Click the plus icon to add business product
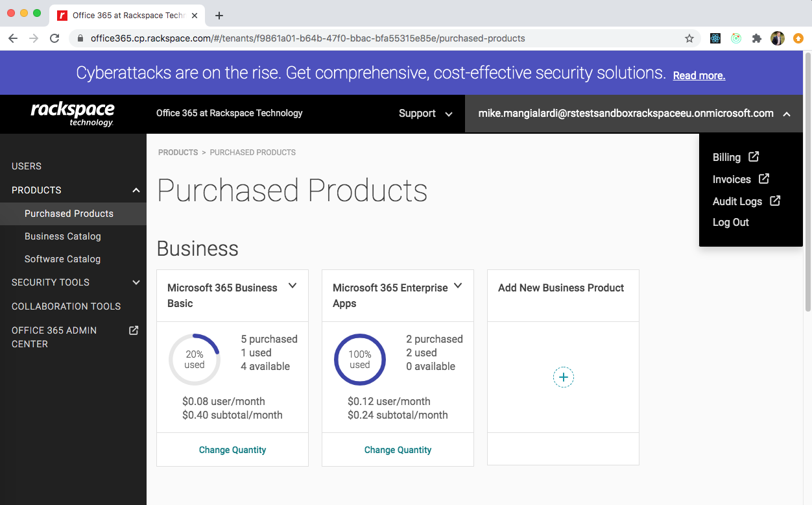This screenshot has height=505, width=812. (563, 377)
